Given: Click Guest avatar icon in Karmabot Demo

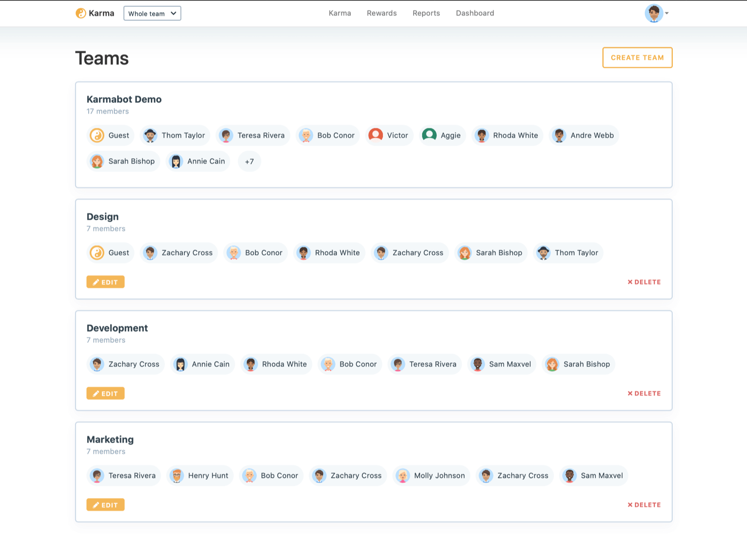Looking at the screenshot, I should point(97,135).
